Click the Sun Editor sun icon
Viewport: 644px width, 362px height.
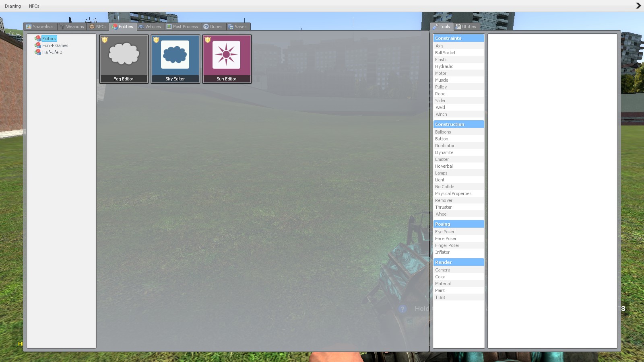(x=227, y=54)
